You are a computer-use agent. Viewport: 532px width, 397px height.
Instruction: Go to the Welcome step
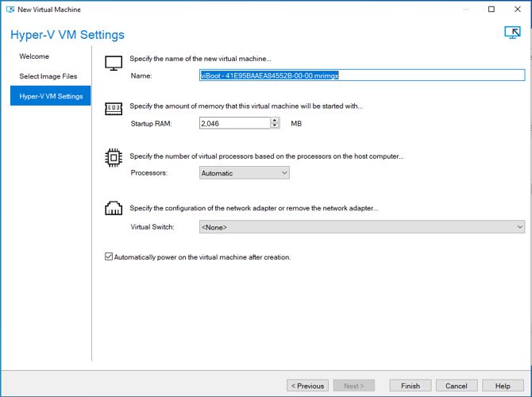click(34, 56)
